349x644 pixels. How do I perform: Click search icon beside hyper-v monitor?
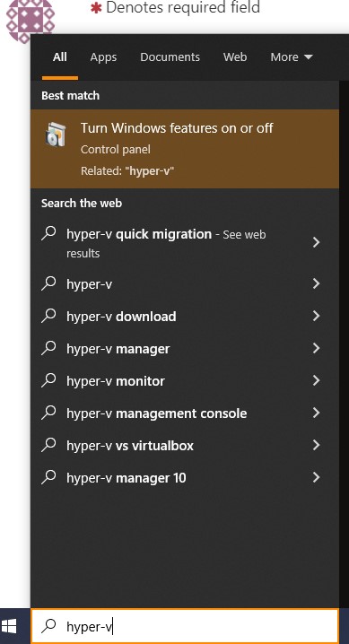[48, 380]
